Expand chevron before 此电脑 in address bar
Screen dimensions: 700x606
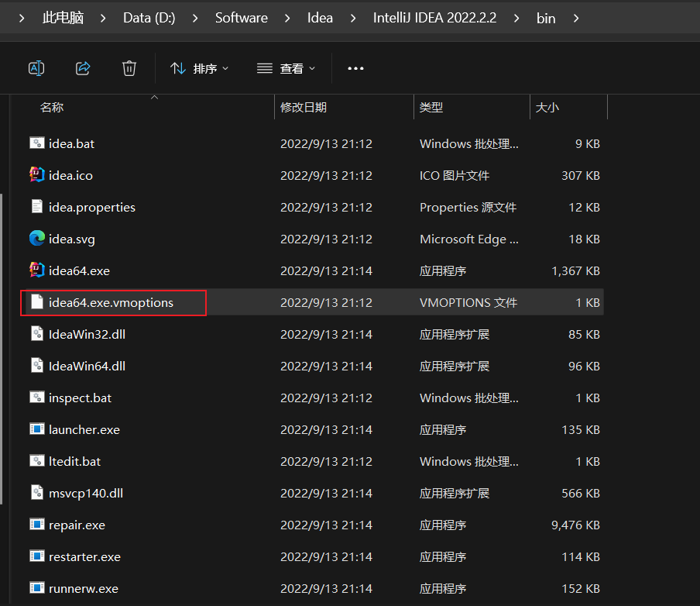22,19
